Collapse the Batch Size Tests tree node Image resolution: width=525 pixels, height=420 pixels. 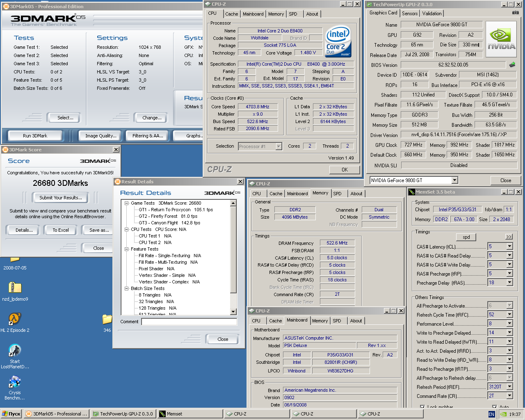click(x=127, y=288)
